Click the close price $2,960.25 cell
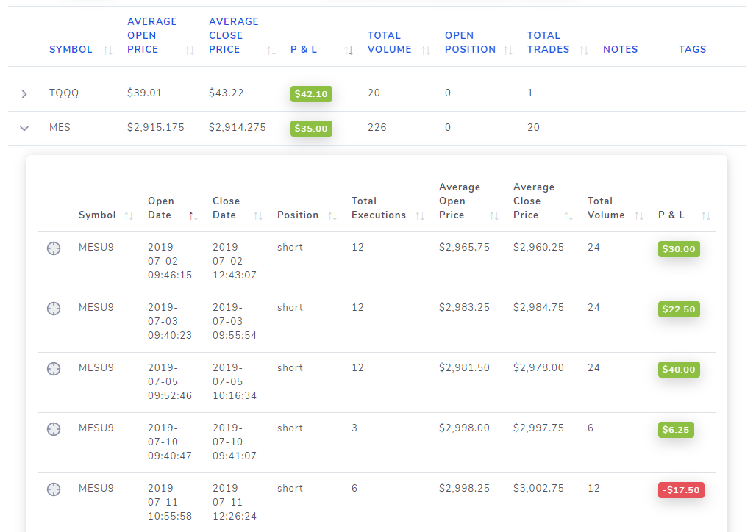 (538, 248)
